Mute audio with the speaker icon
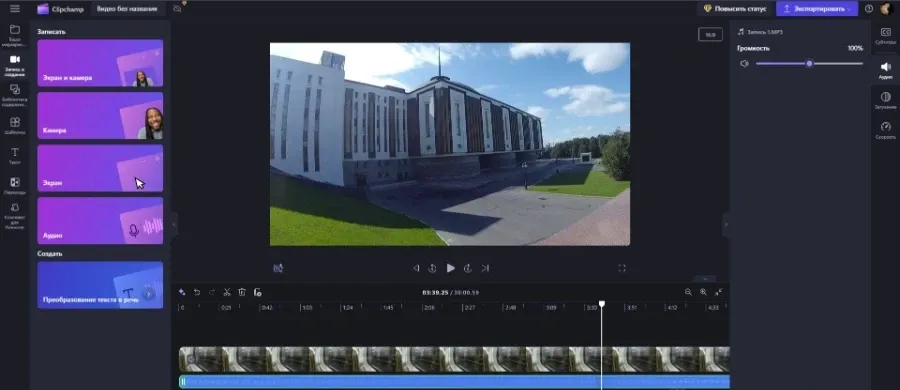This screenshot has height=390, width=900. tap(744, 64)
